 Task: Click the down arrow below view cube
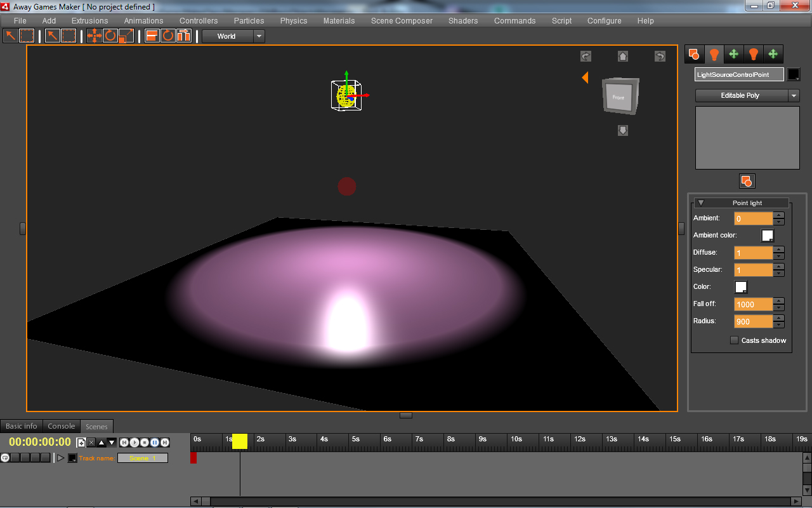623,130
